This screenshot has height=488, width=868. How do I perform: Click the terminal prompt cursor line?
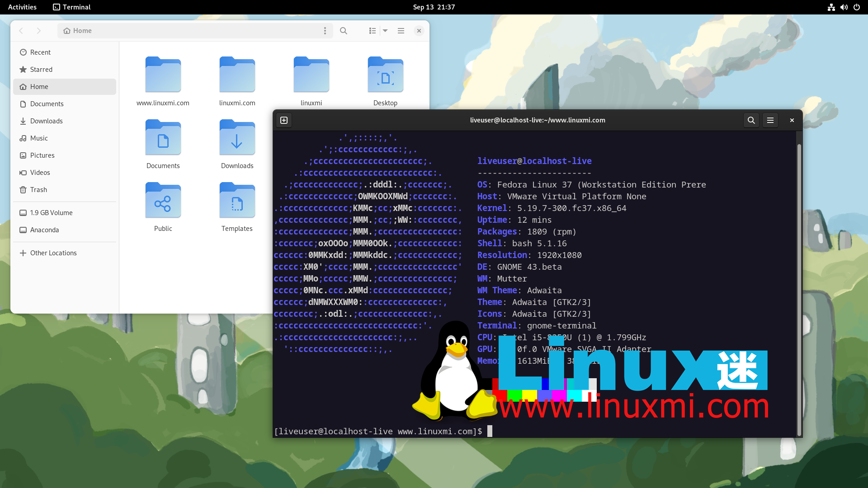pos(383,432)
